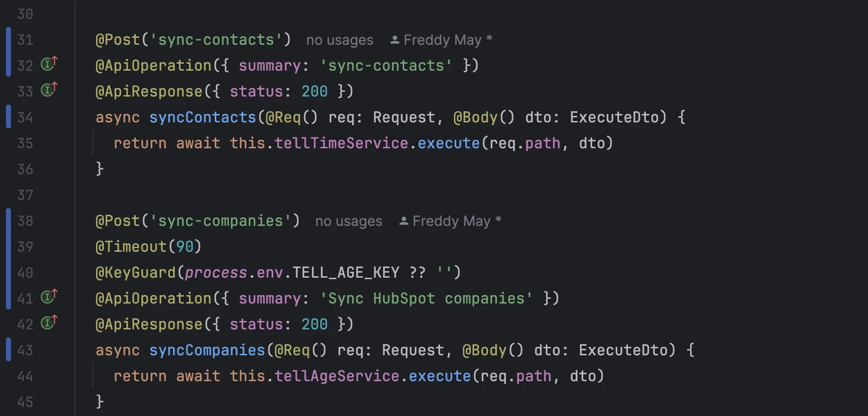The image size is (868, 416).
Task: Click the blue change marker beside line 34
Action: [x=8, y=117]
